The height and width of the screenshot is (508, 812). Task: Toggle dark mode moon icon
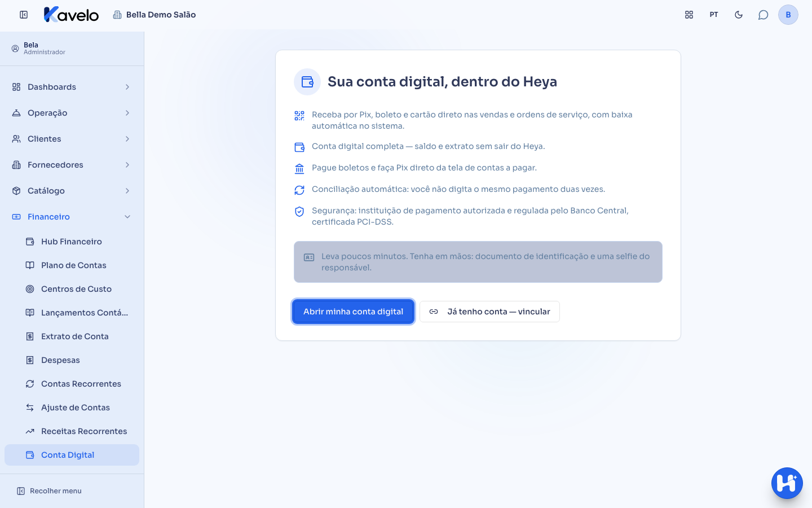[739, 15]
